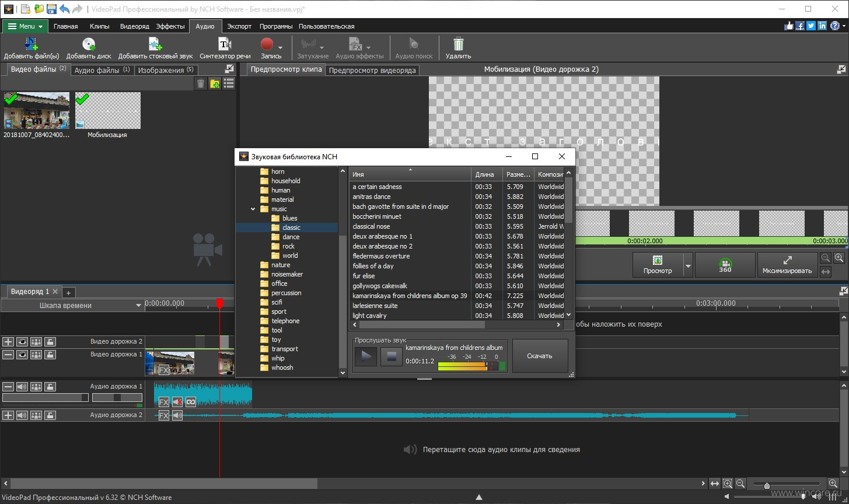The image size is (849, 504).
Task: Click Просмотр snapshot button
Action: click(658, 265)
